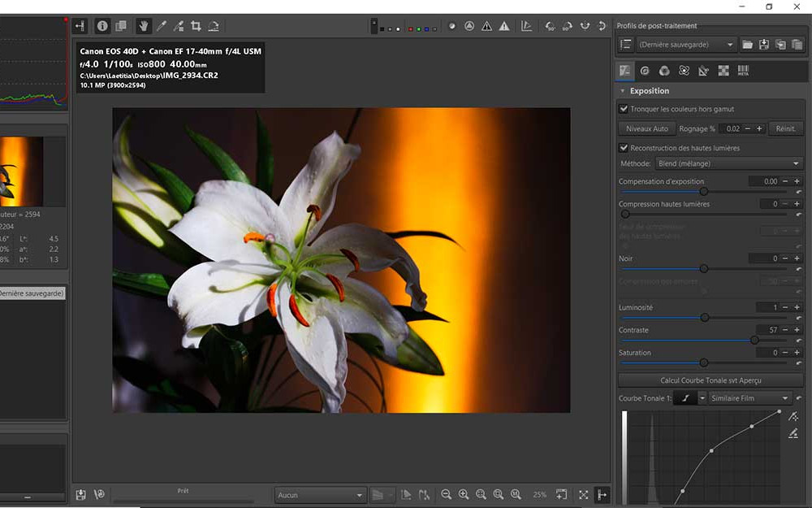Open a new detail window
Image resolution: width=812 pixels, height=508 pixels.
click(x=561, y=494)
